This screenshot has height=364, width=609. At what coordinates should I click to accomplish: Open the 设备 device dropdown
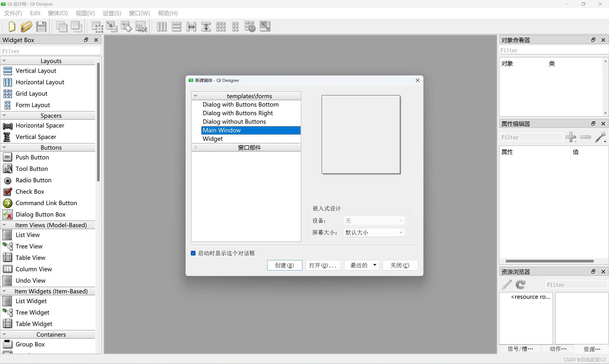click(x=374, y=220)
